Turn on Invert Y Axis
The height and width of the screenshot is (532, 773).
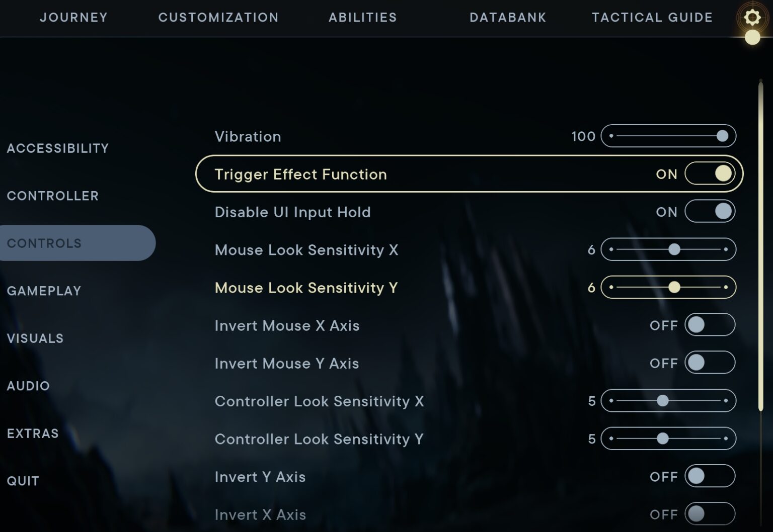[710, 476]
